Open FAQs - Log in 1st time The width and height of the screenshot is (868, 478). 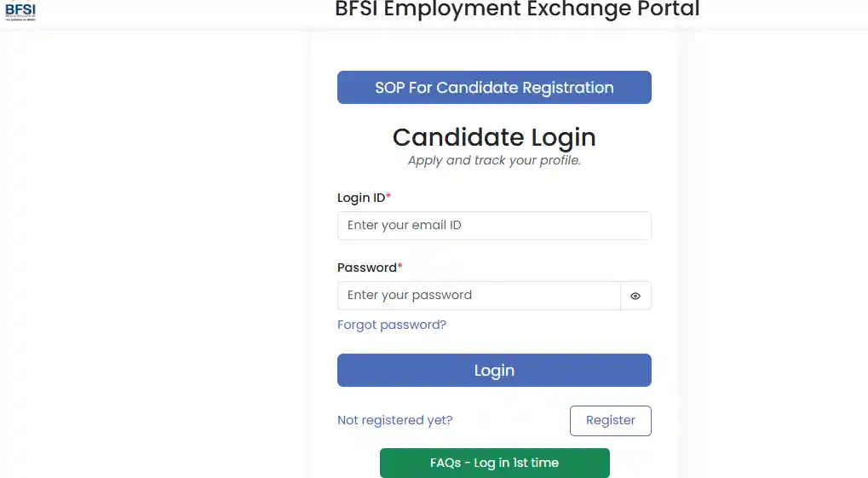pyautogui.click(x=494, y=463)
